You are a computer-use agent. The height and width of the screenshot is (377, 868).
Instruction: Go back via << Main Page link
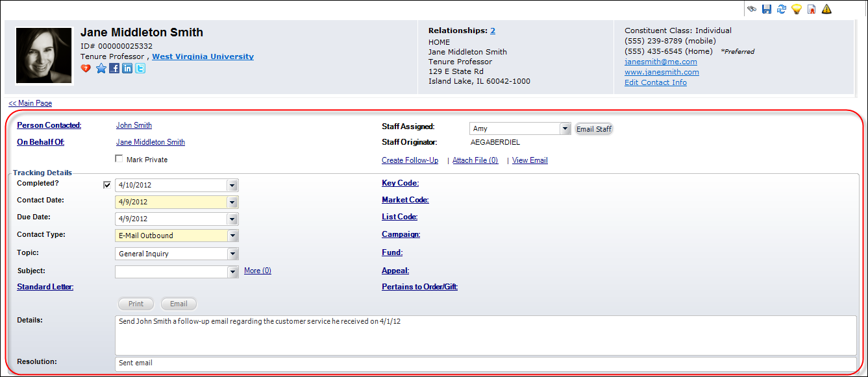(x=31, y=103)
